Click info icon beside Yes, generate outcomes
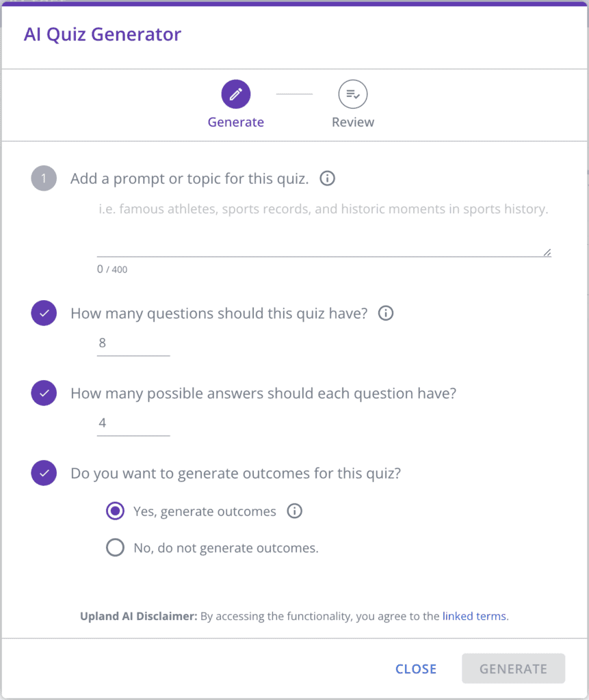Viewport: 589px width, 700px height. coord(294,511)
